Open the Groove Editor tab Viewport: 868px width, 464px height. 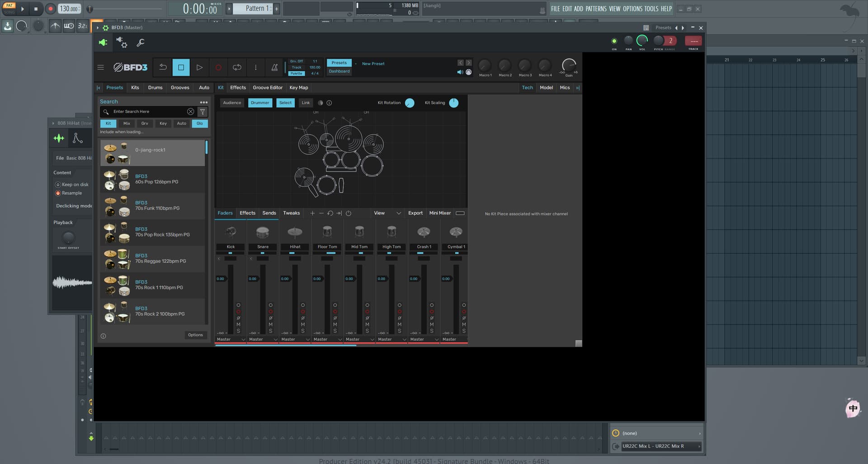coord(268,88)
